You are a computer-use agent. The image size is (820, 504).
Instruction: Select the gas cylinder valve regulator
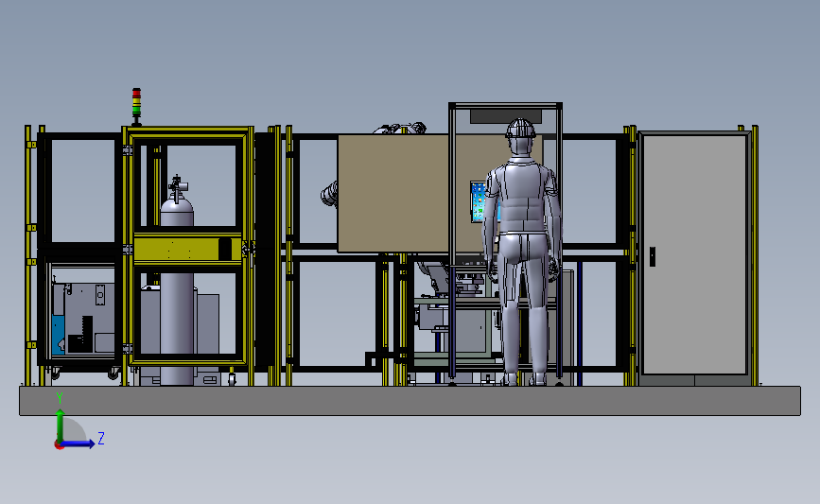[x=178, y=188]
